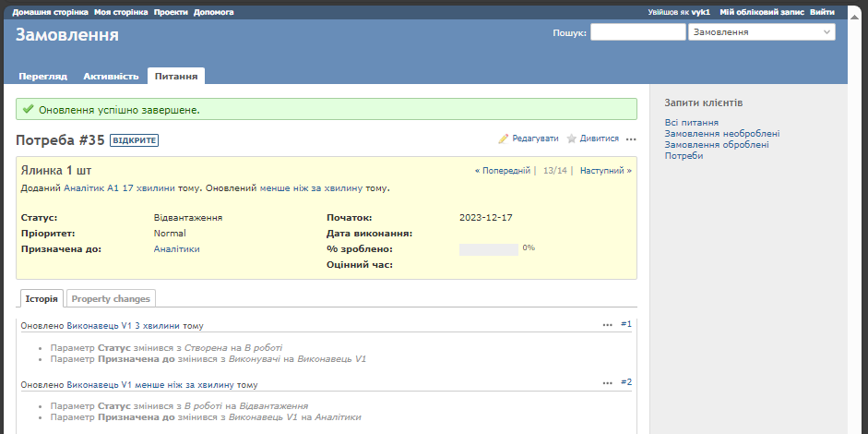Image resolution: width=868 pixels, height=434 pixels.
Task: Click Проекти in the top menu
Action: tap(171, 13)
